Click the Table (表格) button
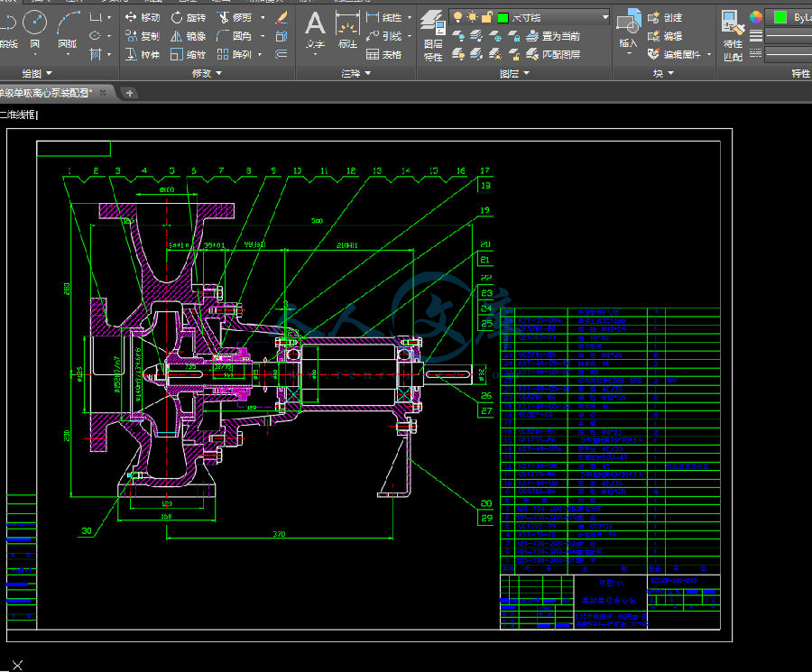The height and width of the screenshot is (672, 812). point(383,54)
